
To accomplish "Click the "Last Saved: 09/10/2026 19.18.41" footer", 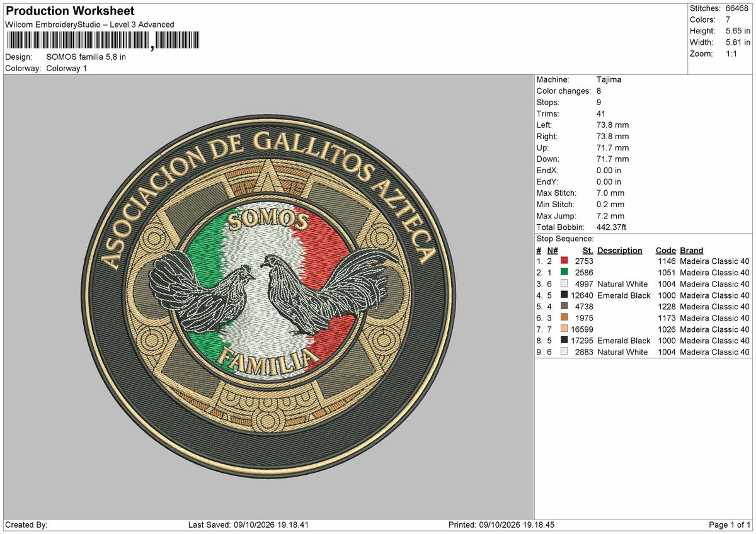I will pyautogui.click(x=248, y=525).
